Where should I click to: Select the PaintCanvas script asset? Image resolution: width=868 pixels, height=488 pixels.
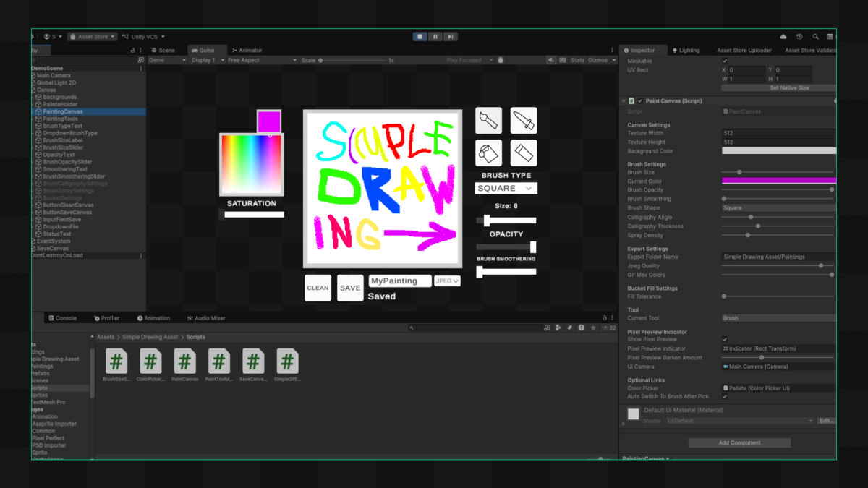pos(185,361)
